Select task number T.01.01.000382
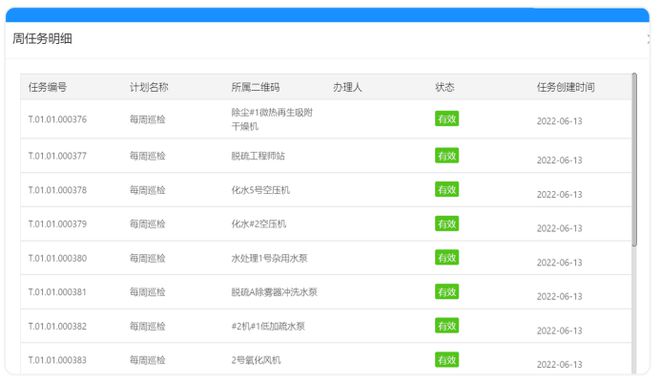This screenshot has width=660, height=384. click(x=58, y=326)
